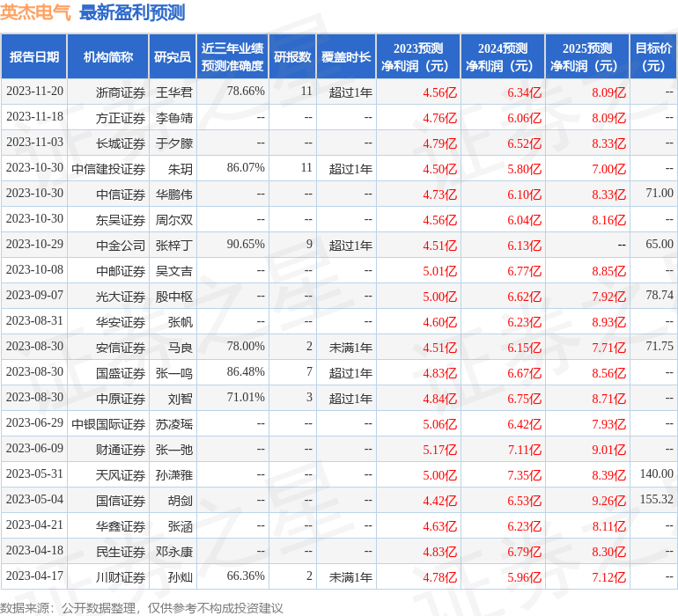Viewport: 678px width, 616px height.
Task: Select the 研究员 column header
Action: [x=173, y=56]
